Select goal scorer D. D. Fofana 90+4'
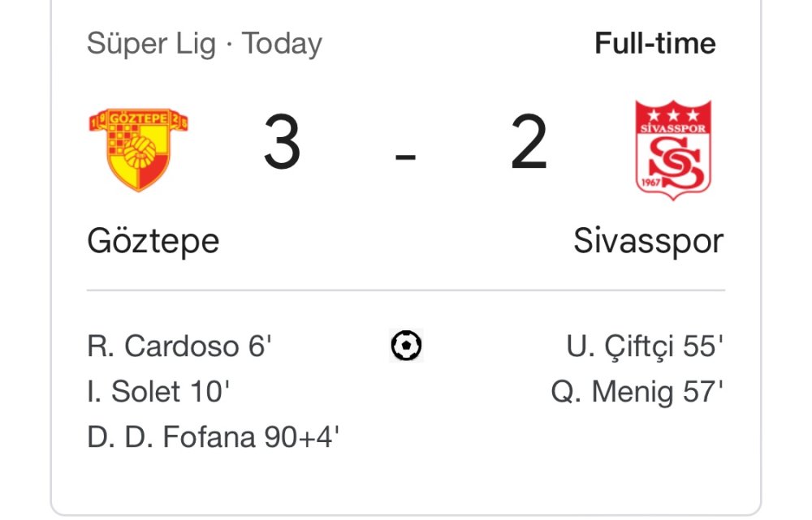Screen dimensions: 812x520 coord(213,438)
